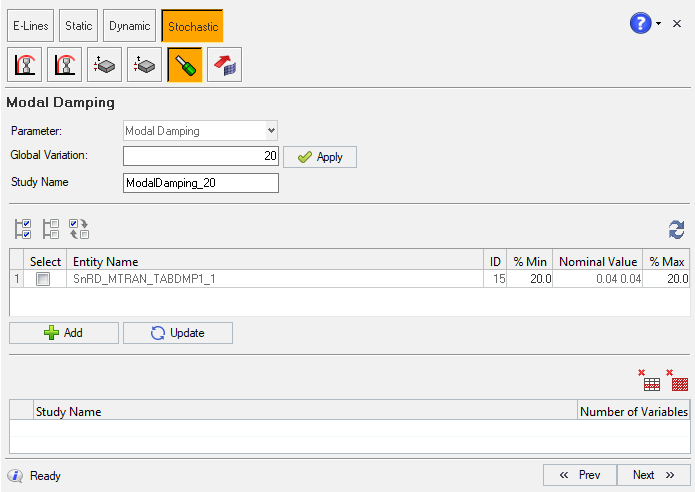The height and width of the screenshot is (492, 695).
Task: Click the Nominal Value column header
Action: (x=597, y=262)
